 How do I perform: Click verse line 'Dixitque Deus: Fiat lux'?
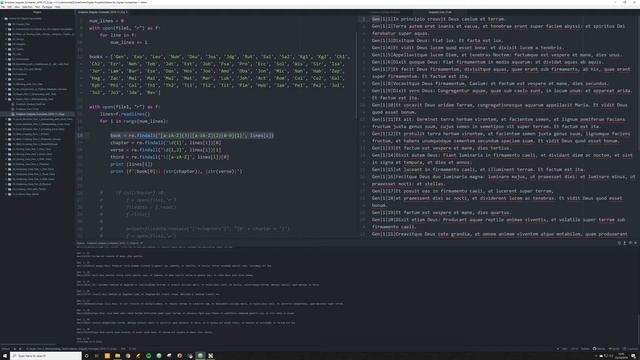pos(437,40)
